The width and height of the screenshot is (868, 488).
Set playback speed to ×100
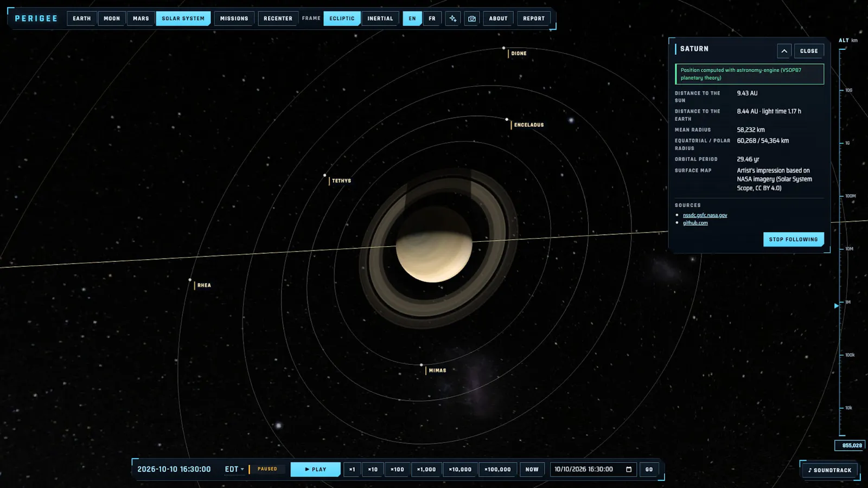pos(397,470)
